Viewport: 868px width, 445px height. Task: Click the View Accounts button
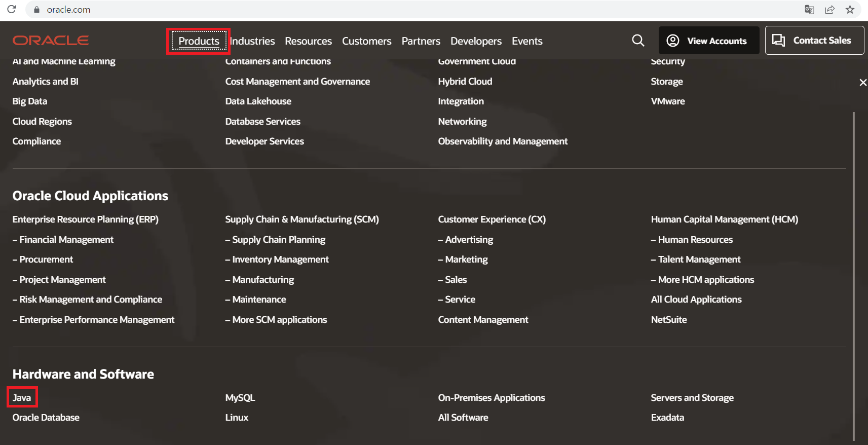[x=709, y=41]
